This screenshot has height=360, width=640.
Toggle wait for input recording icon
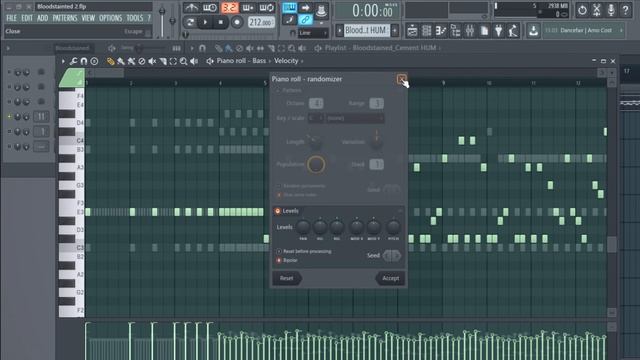pos(210,7)
